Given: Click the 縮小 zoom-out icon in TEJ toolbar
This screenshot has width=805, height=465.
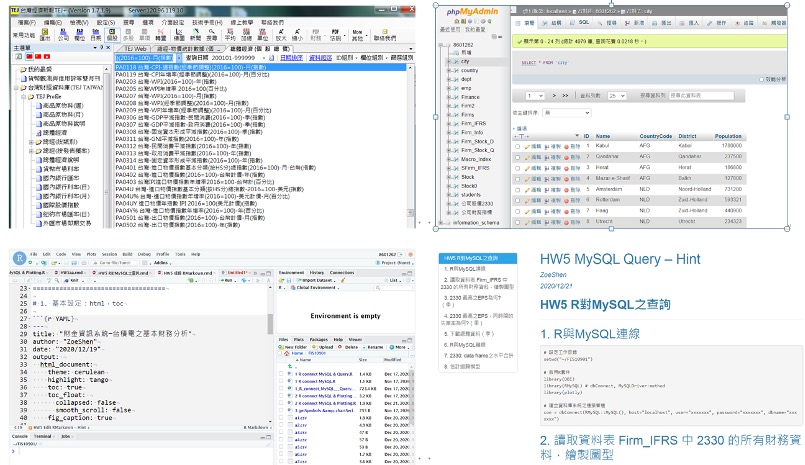Looking at the screenshot, I should 297,35.
